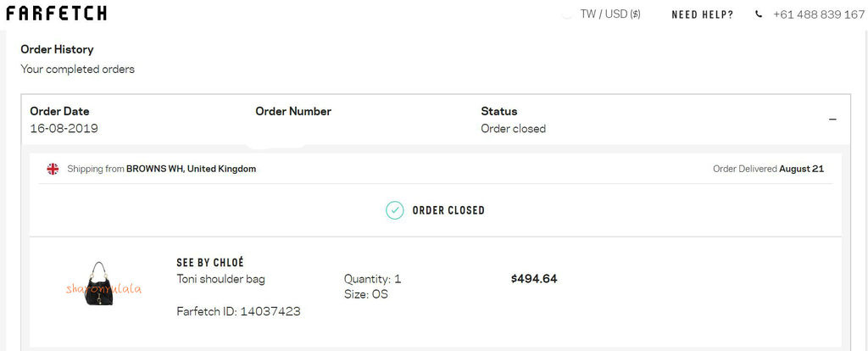
Task: Collapse the order with minus icon
Action: pos(832,120)
